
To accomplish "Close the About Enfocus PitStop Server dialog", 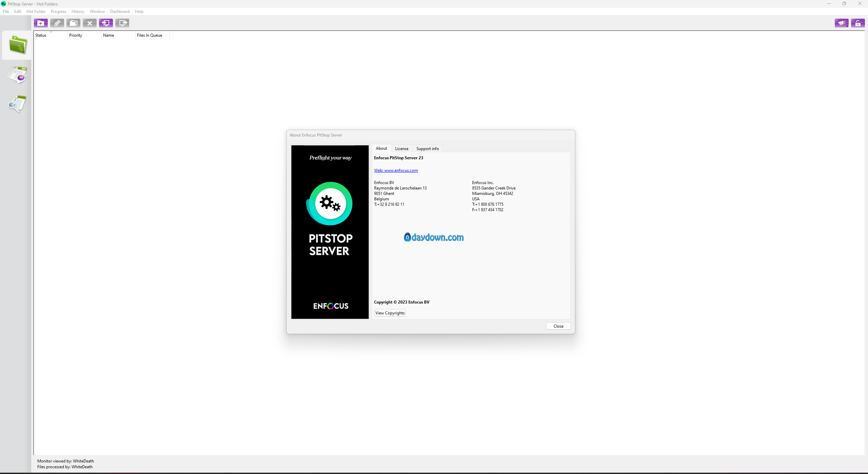I will point(558,326).
